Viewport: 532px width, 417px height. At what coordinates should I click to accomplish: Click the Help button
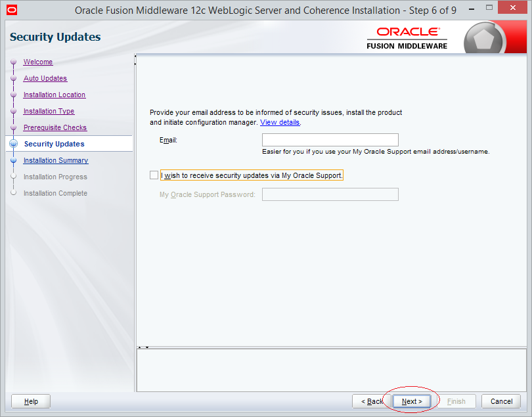(x=31, y=401)
